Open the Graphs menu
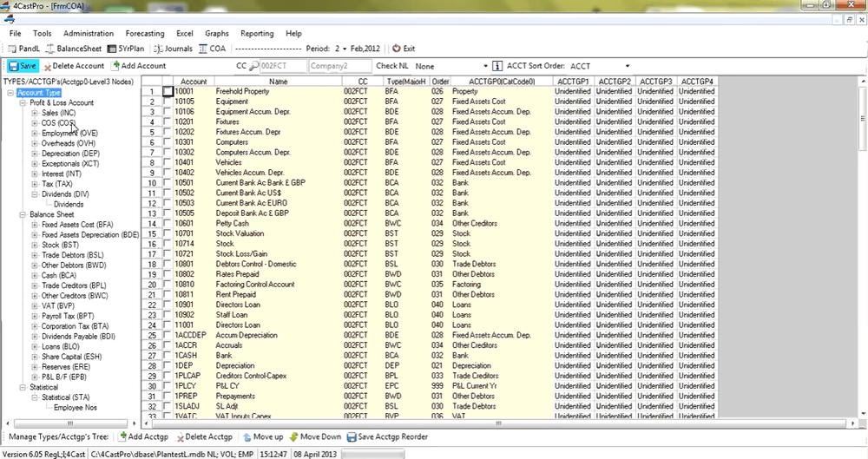This screenshot has height=459, width=868. 217,33
